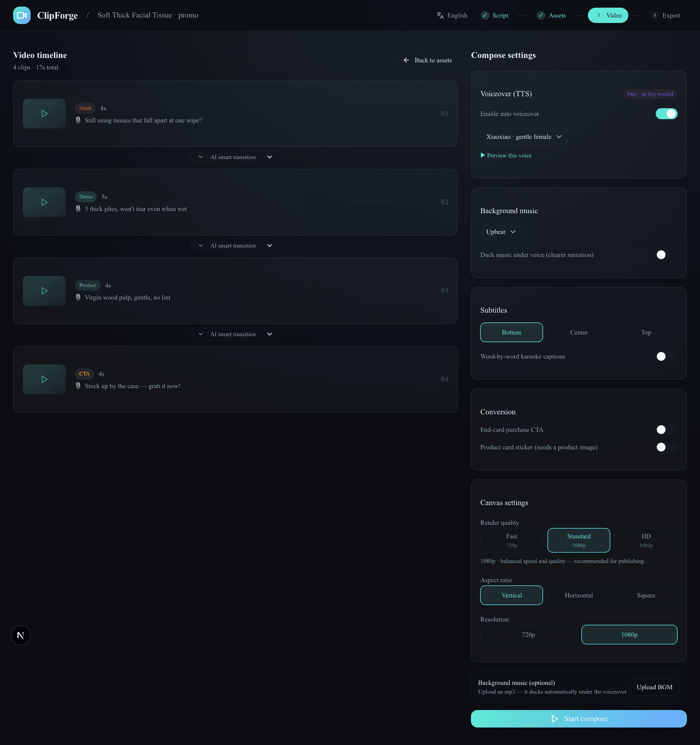Click the clip number 03
The height and width of the screenshot is (745, 700).
445,291
